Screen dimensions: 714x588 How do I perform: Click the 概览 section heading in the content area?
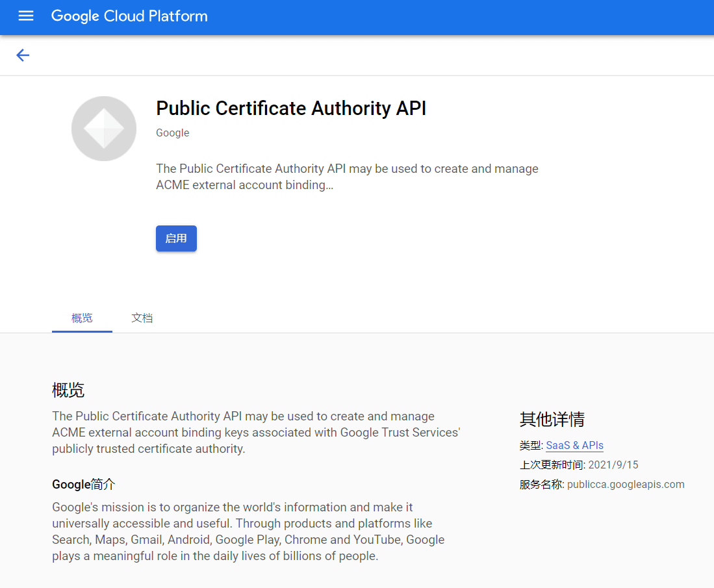68,390
